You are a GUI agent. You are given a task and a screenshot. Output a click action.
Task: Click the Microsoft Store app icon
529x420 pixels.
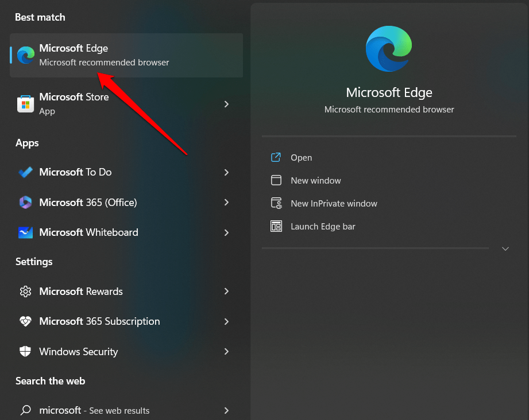pyautogui.click(x=26, y=104)
